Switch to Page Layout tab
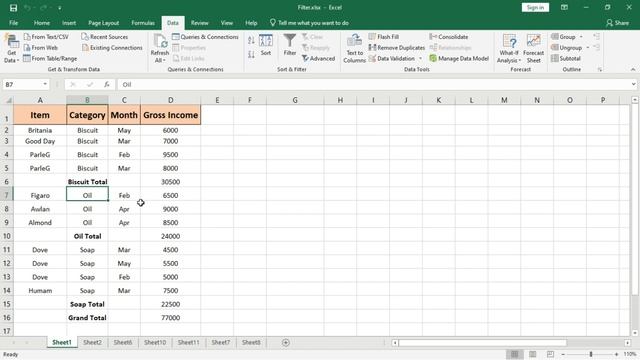 point(104,23)
